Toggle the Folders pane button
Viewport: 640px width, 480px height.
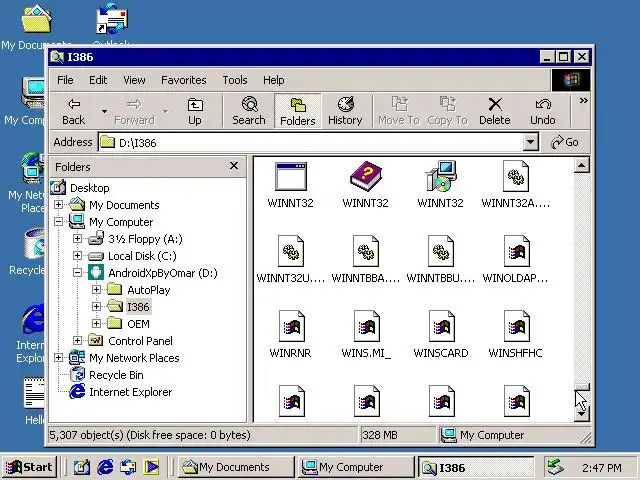298,111
